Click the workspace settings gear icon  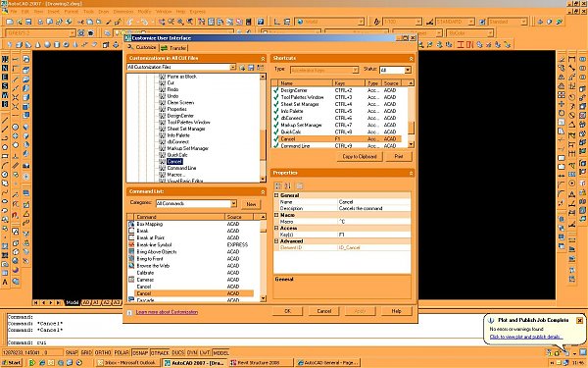[x=81, y=33]
